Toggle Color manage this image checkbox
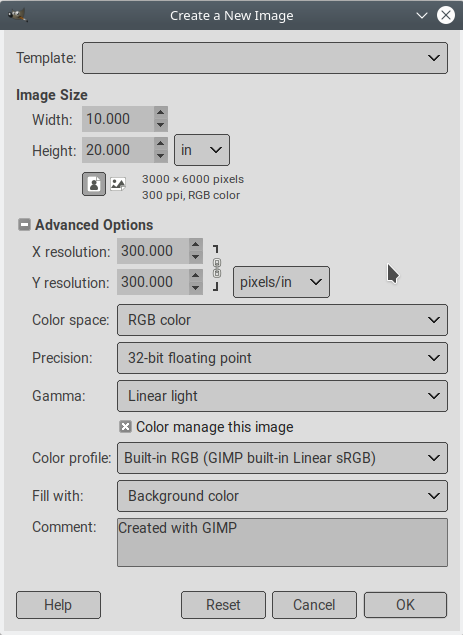 pyautogui.click(x=125, y=427)
